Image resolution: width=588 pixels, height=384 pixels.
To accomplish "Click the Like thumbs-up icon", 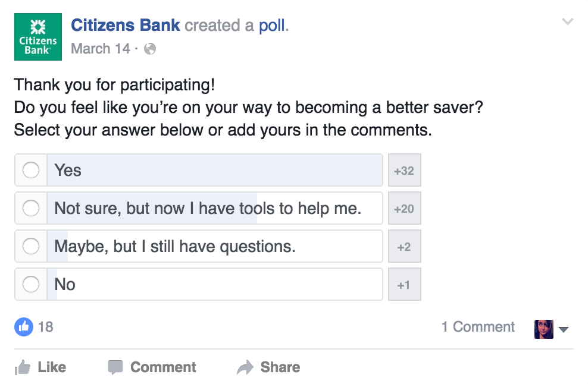I will click(23, 367).
